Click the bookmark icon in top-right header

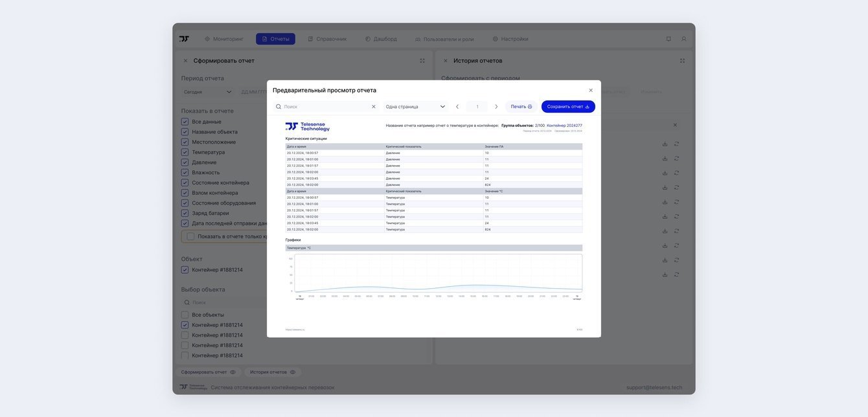tap(668, 39)
